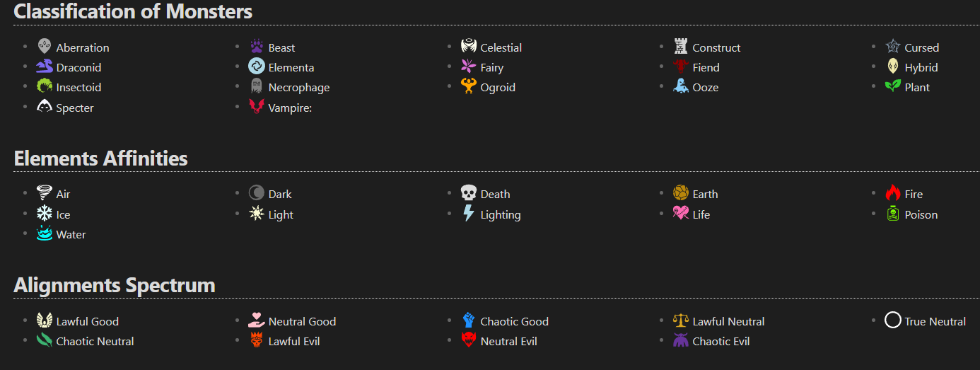Screen dimensions: 980x370
Task: Open the Necrophage entry
Action: tap(299, 88)
